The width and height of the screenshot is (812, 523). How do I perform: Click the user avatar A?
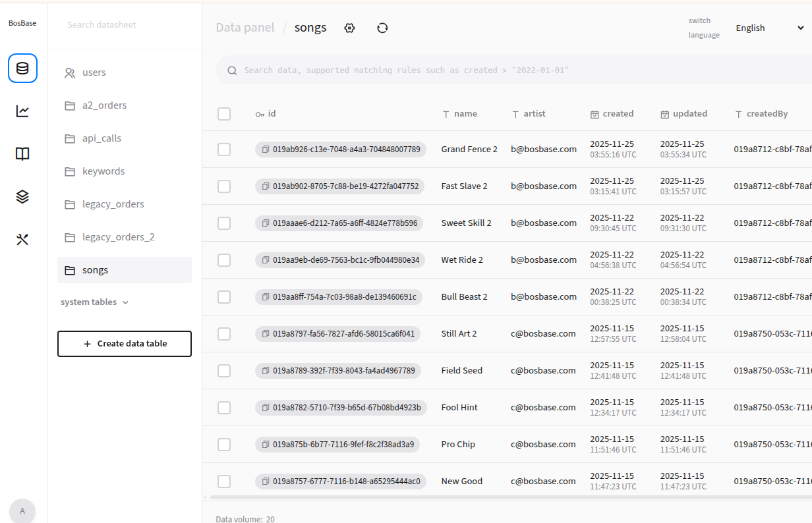22,511
